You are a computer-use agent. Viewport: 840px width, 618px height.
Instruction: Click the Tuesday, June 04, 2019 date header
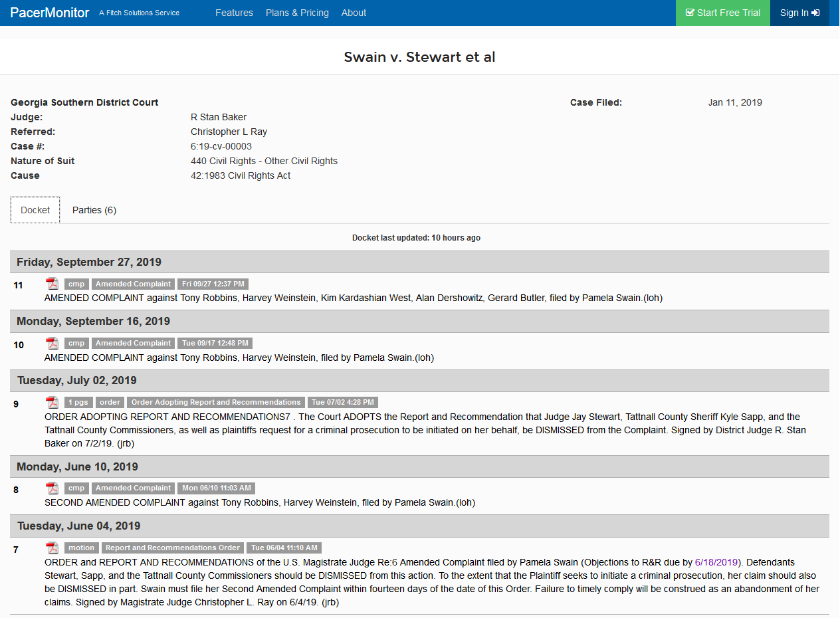pos(420,526)
